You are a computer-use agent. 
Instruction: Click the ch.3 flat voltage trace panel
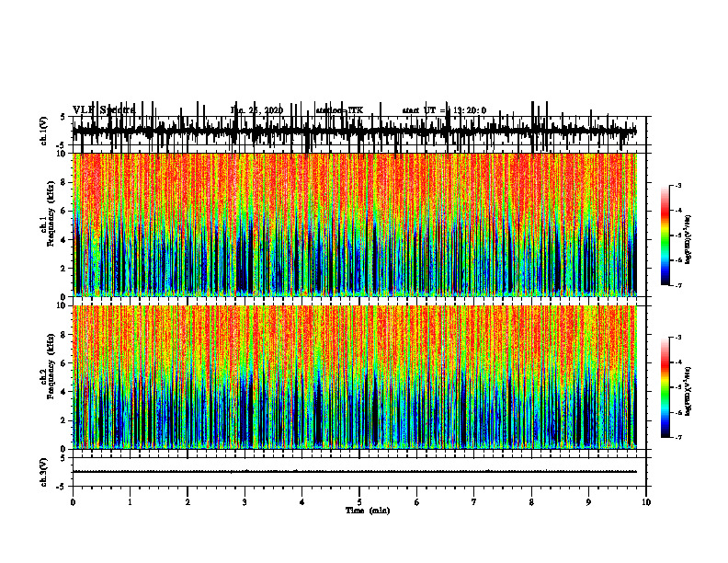coord(358,472)
